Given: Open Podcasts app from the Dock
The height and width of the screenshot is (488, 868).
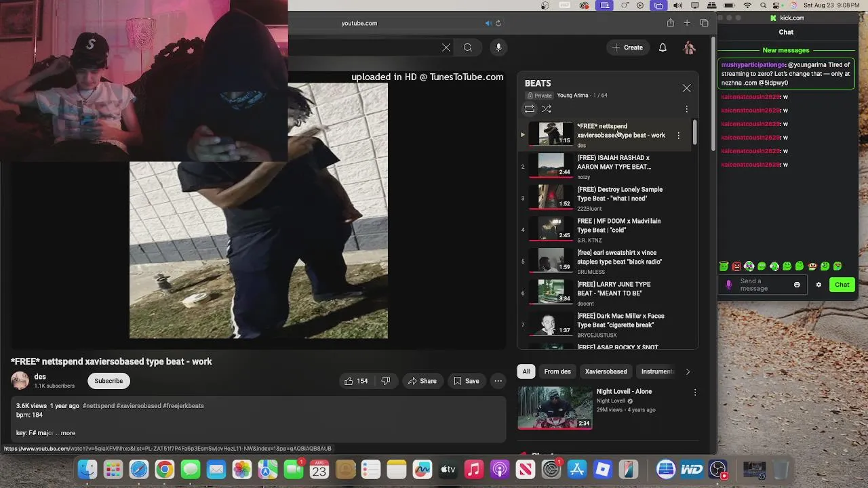Looking at the screenshot, I should click(500, 469).
